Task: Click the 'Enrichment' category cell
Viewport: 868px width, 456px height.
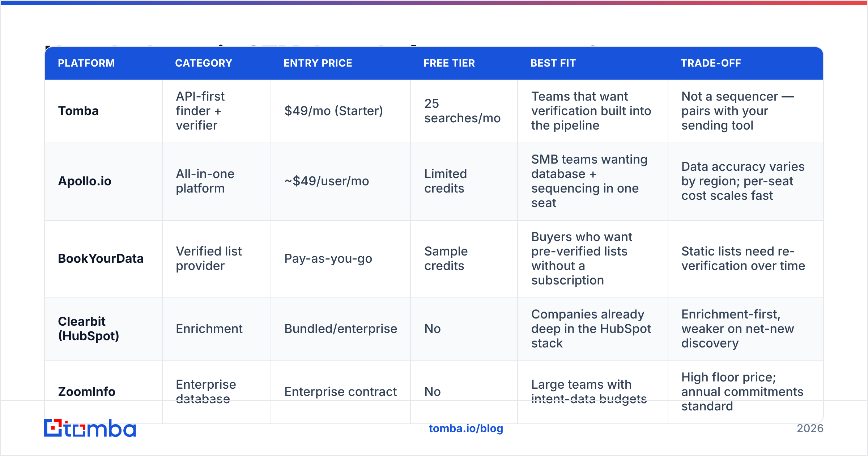Action: tap(217, 329)
